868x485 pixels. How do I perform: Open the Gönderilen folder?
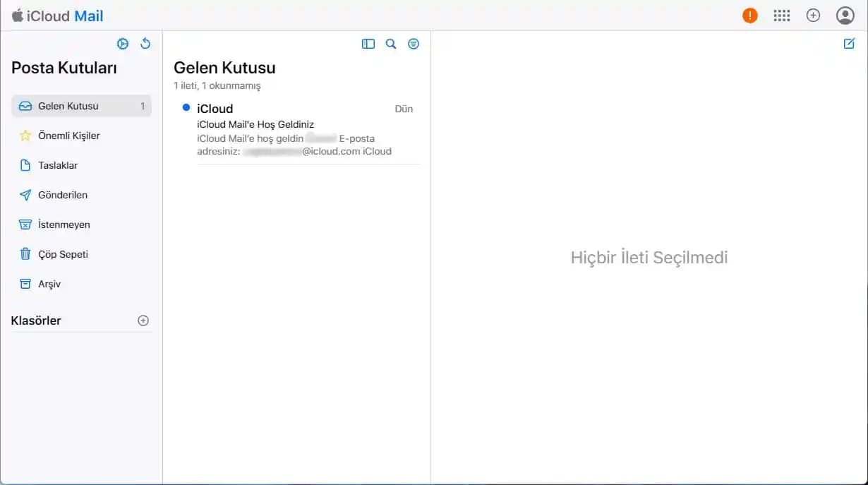tap(63, 195)
